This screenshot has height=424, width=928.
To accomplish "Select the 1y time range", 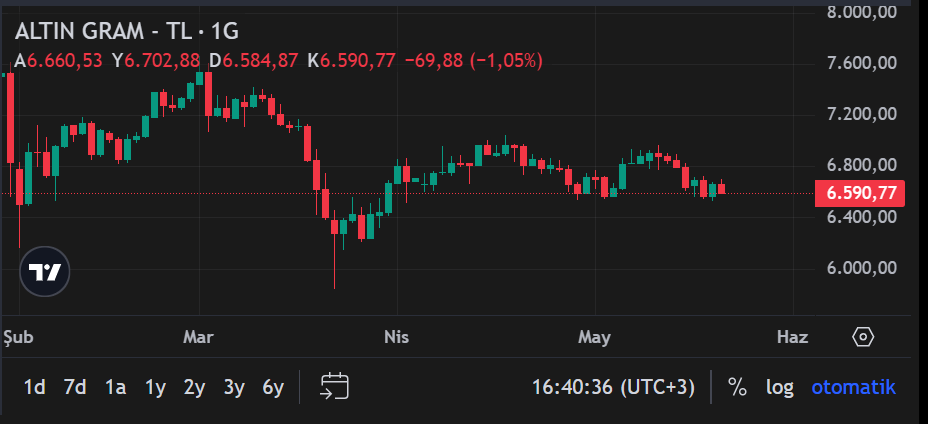I will pos(155,388).
